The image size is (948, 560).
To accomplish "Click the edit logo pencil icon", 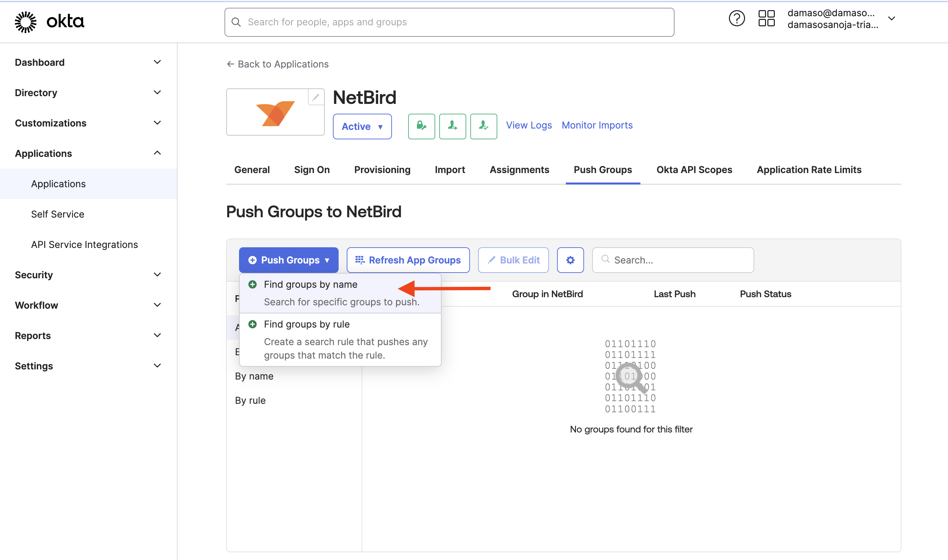I will tap(316, 97).
